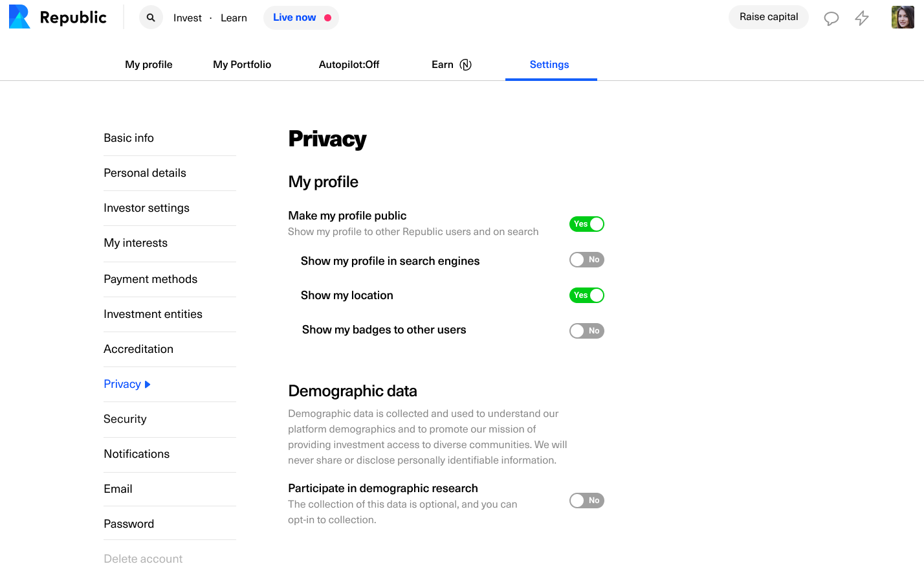Disable the Show my location toggle
This screenshot has height=575, width=924.
pos(586,295)
